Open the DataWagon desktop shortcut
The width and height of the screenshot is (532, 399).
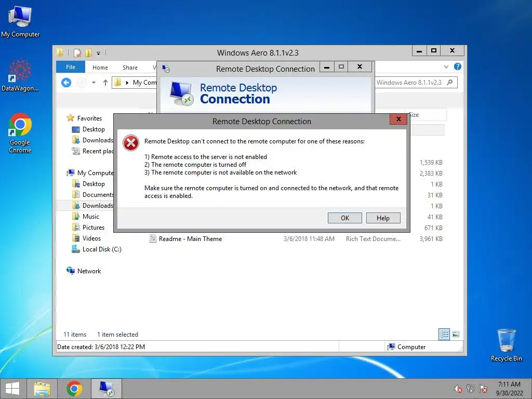(20, 75)
